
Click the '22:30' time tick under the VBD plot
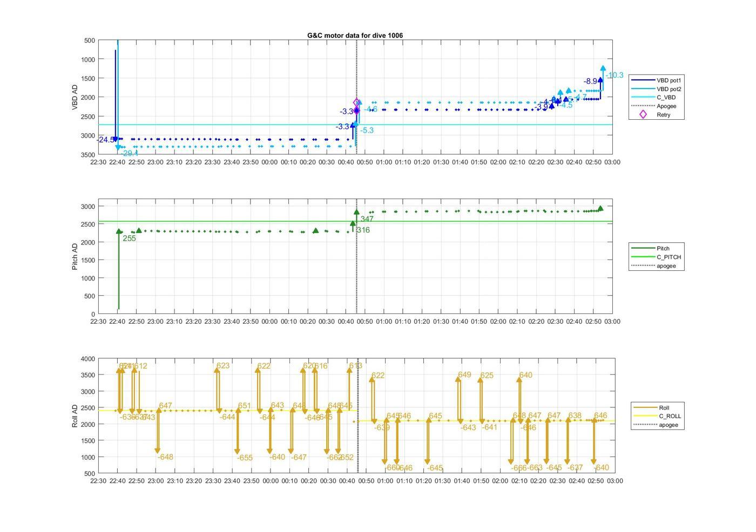coord(98,162)
